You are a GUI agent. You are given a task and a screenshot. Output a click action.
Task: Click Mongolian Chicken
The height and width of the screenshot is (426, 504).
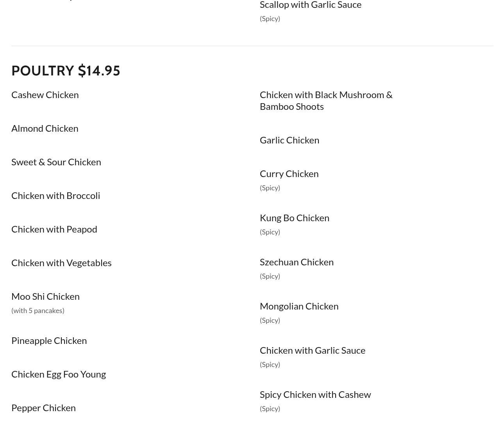point(299,306)
